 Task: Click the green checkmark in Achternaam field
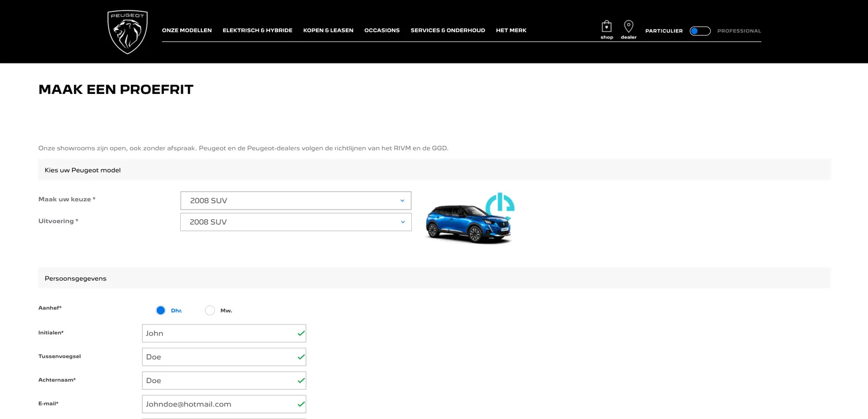pos(301,380)
